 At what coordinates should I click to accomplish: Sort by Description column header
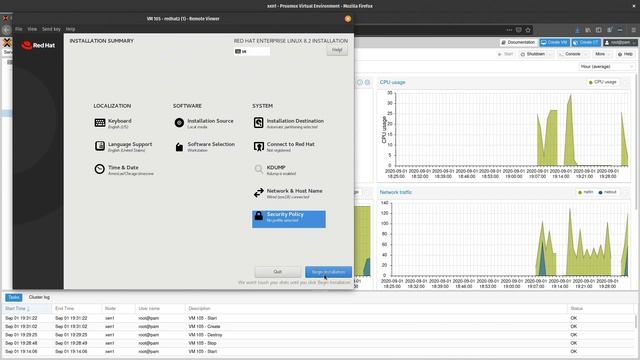[376, 309]
